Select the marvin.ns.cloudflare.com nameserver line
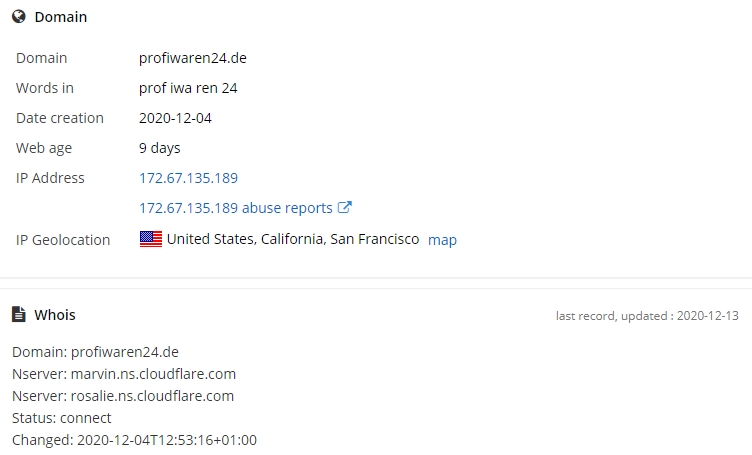 (x=124, y=374)
